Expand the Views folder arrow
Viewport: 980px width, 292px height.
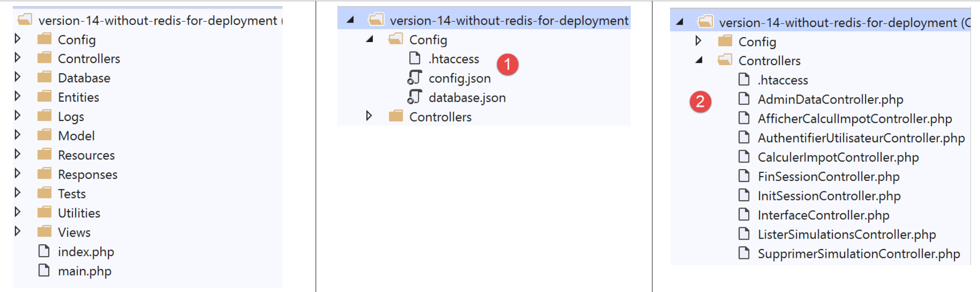tap(18, 232)
